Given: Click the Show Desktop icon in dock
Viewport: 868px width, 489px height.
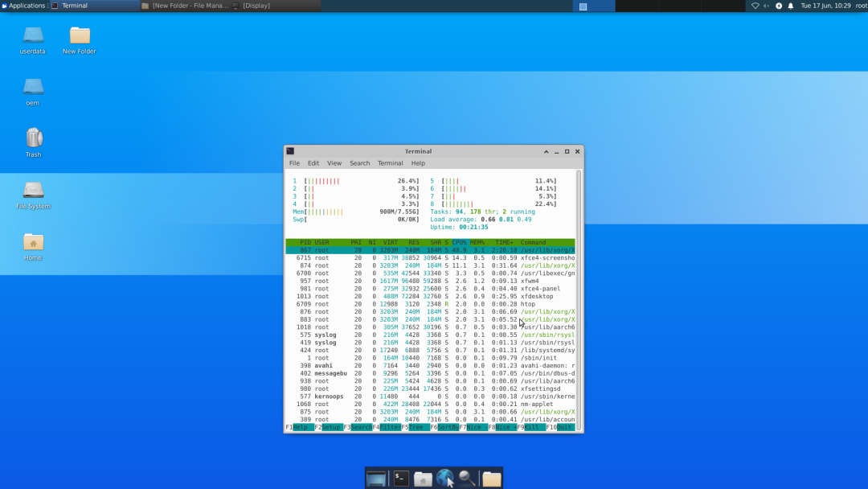Looking at the screenshot, I should (376, 479).
